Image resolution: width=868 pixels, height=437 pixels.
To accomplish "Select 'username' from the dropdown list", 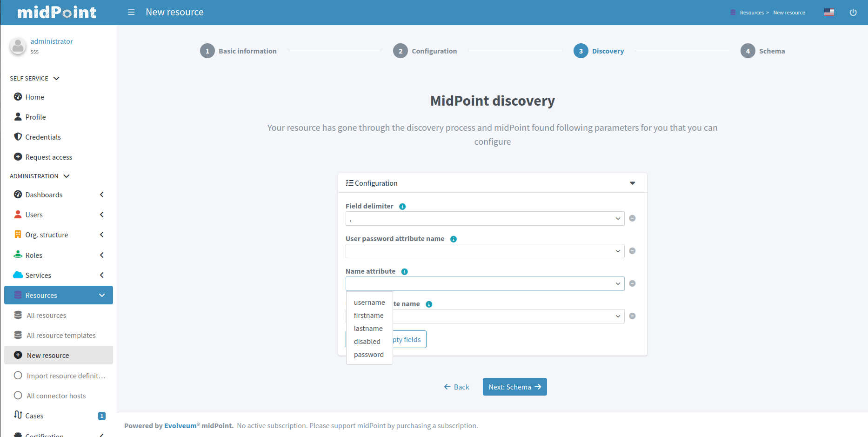I will pyautogui.click(x=369, y=303).
